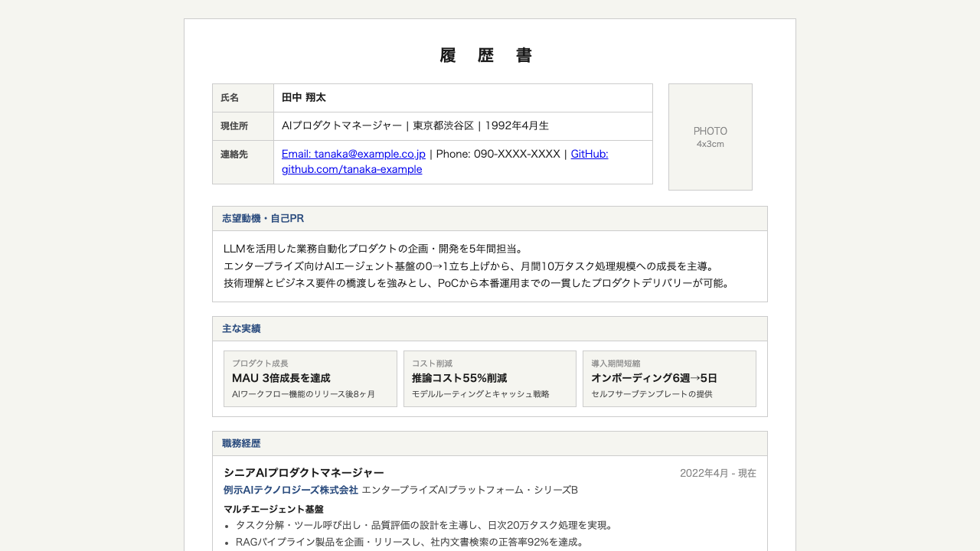The width and height of the screenshot is (980, 551).
Task: Click the モデルルーティングとキャッシュ戦略 caption
Action: [481, 394]
